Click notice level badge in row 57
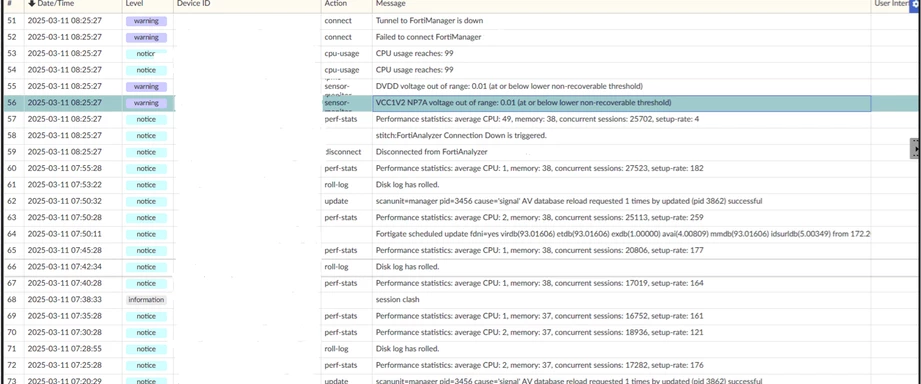 coord(146,120)
